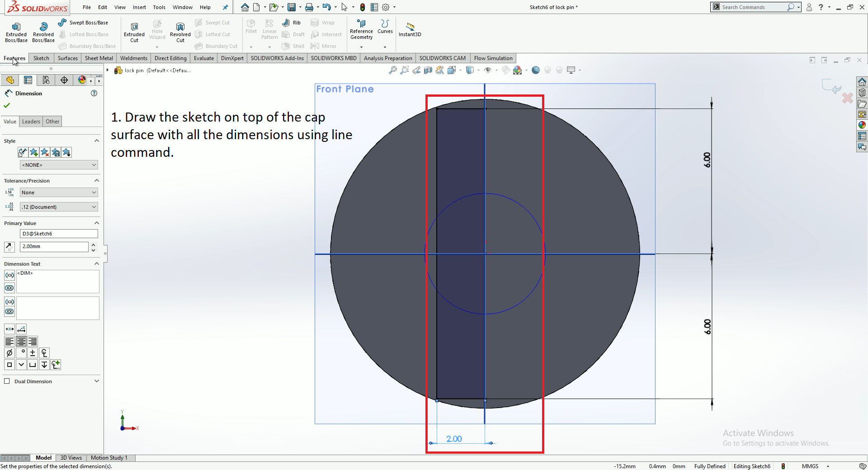Click the Save icon
Image resolution: width=868 pixels, height=470 pixels.
point(292,7)
